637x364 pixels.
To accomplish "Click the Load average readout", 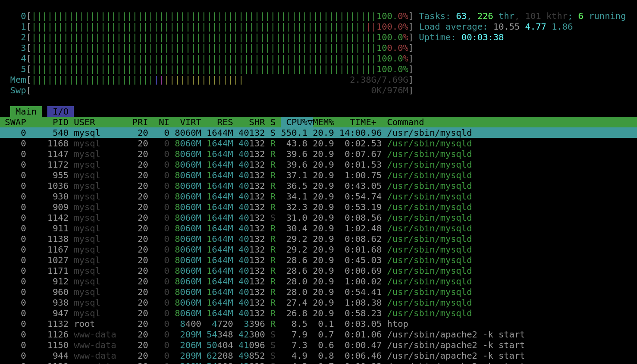I will [x=496, y=27].
